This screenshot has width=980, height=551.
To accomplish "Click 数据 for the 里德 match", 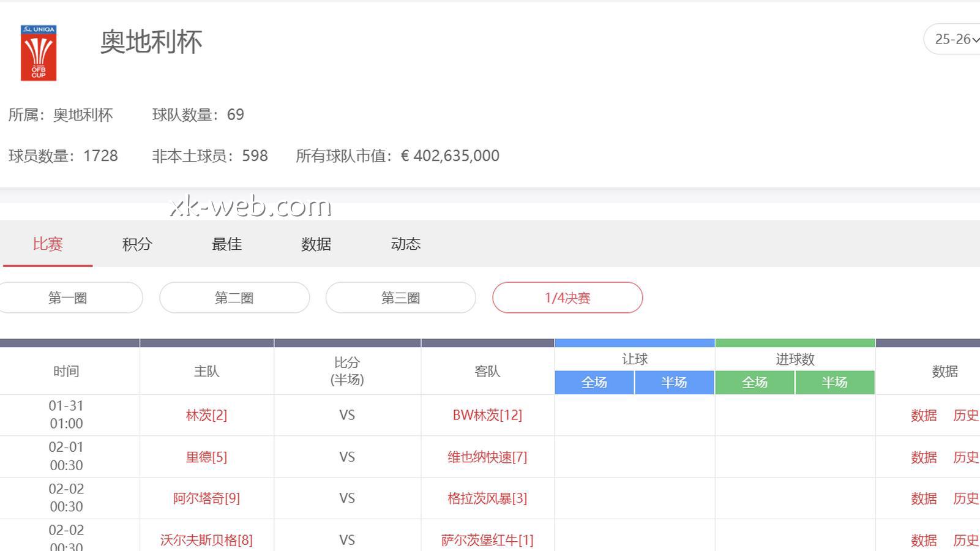I will pyautogui.click(x=923, y=457).
